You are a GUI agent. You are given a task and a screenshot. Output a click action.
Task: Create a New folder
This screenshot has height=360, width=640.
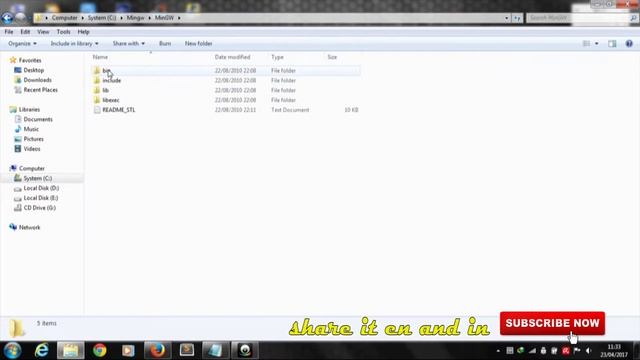tap(198, 43)
